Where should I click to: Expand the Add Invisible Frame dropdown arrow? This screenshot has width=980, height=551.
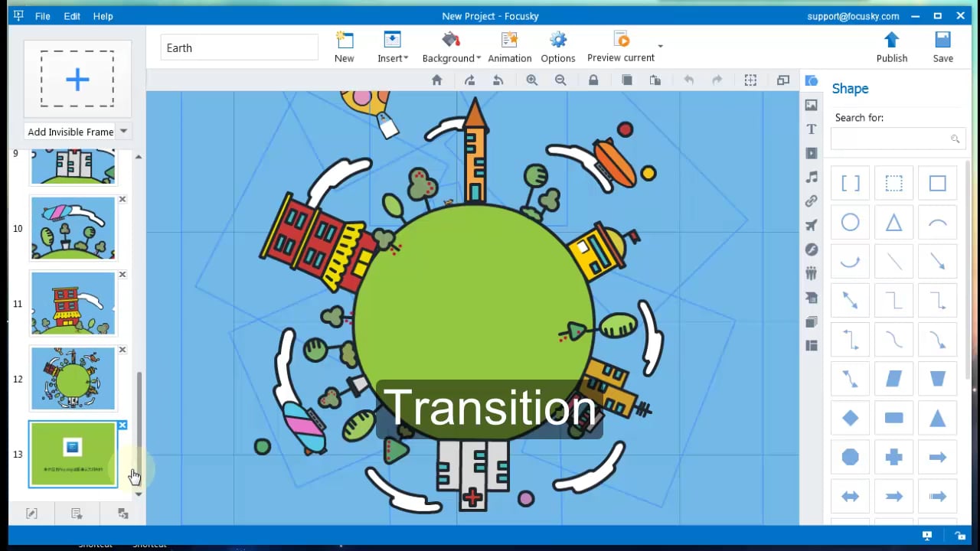tap(123, 132)
